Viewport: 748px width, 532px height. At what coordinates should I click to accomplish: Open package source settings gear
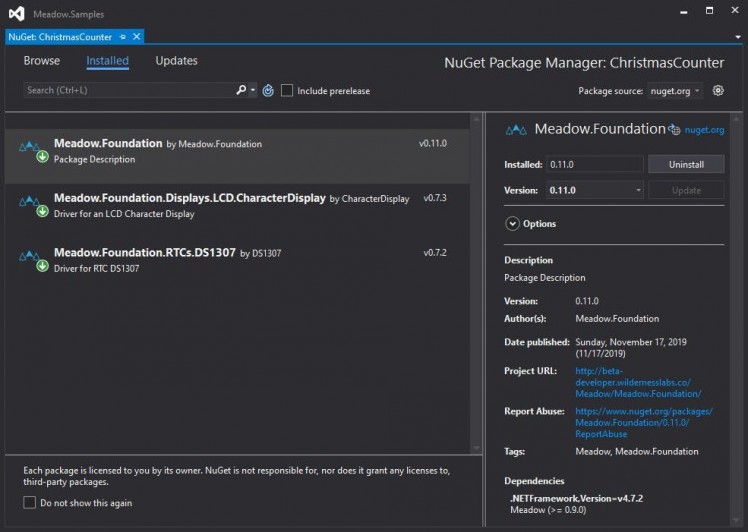(718, 90)
